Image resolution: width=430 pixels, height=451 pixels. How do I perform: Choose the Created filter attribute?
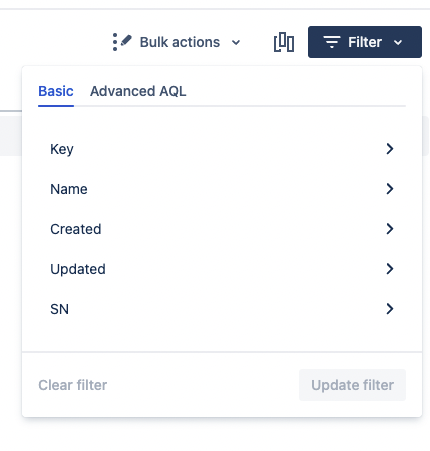pos(222,229)
